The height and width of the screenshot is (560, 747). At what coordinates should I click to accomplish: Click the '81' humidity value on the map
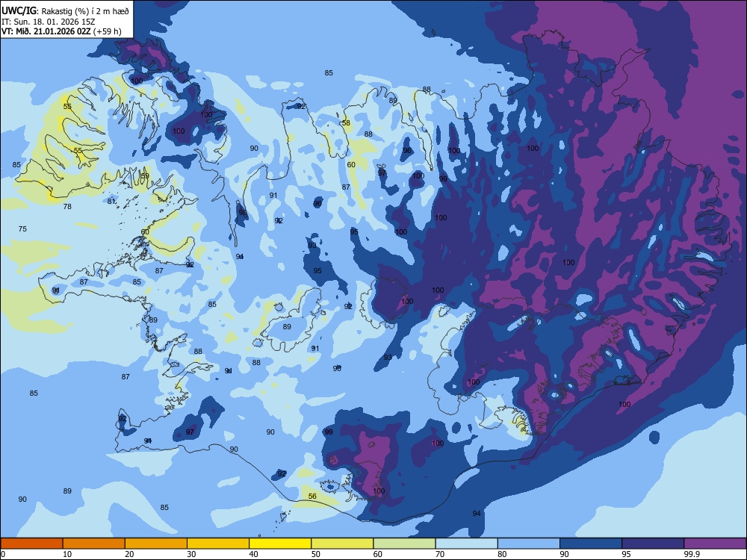pyautogui.click(x=111, y=202)
